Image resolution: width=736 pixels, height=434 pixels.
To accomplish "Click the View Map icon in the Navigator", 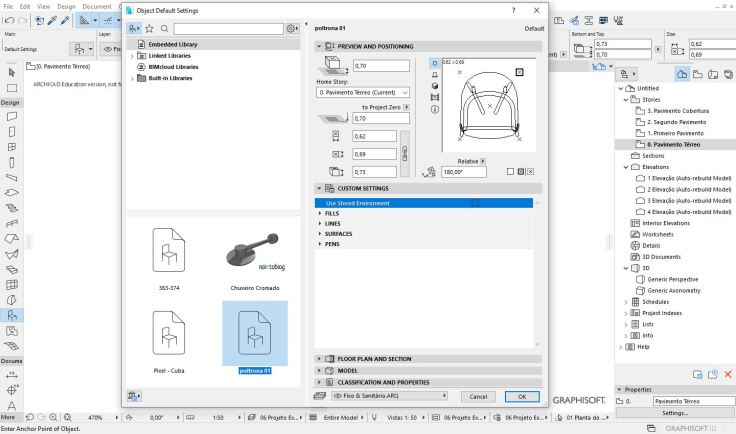I will point(698,74).
